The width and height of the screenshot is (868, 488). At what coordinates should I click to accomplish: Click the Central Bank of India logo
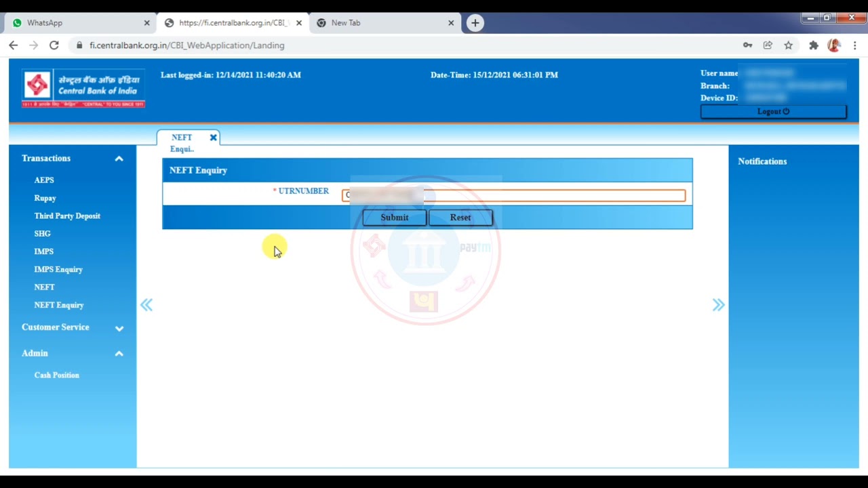point(83,88)
